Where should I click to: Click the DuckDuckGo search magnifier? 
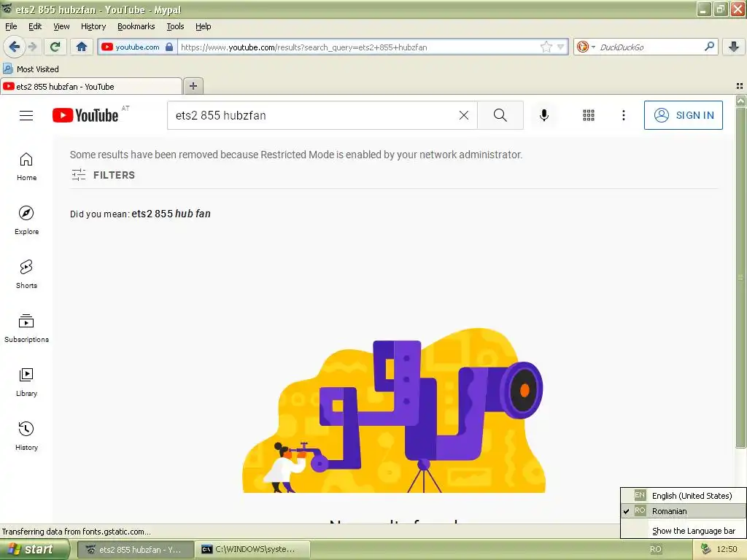point(709,47)
